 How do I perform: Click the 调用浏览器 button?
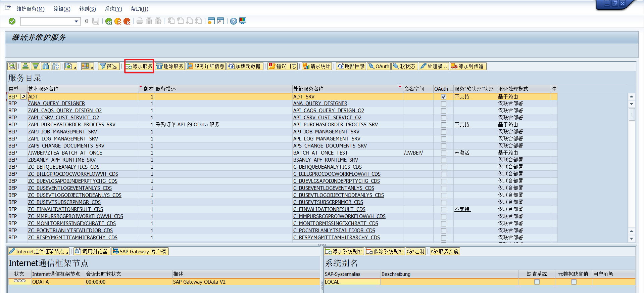tap(92, 251)
